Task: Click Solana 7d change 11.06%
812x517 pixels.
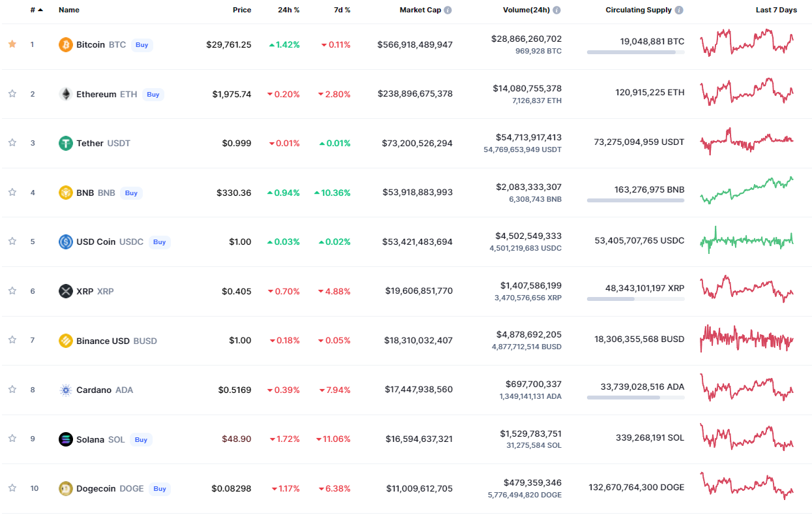Action: [x=333, y=439]
